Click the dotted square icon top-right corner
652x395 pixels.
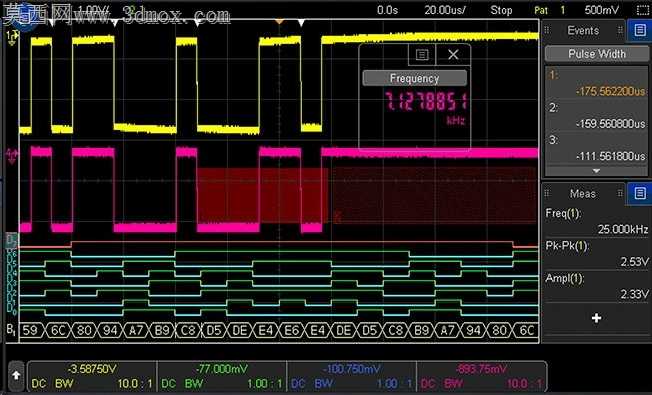pos(642,10)
